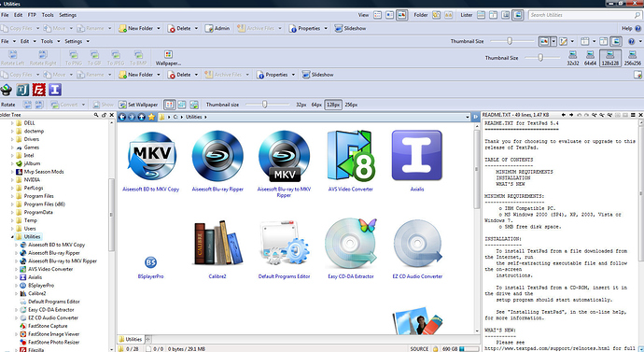Click the toolbar customize icon at the far right
Viewport: 644px width, 352px height.
coord(637,75)
